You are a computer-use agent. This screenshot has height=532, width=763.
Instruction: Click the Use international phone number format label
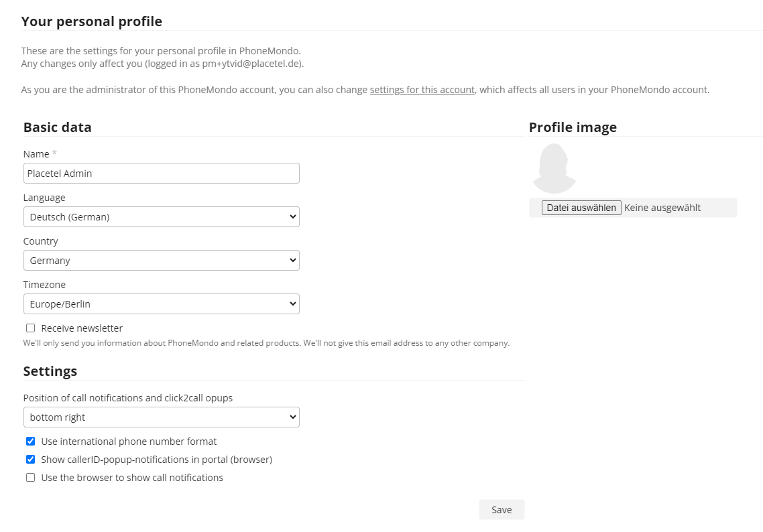point(129,442)
